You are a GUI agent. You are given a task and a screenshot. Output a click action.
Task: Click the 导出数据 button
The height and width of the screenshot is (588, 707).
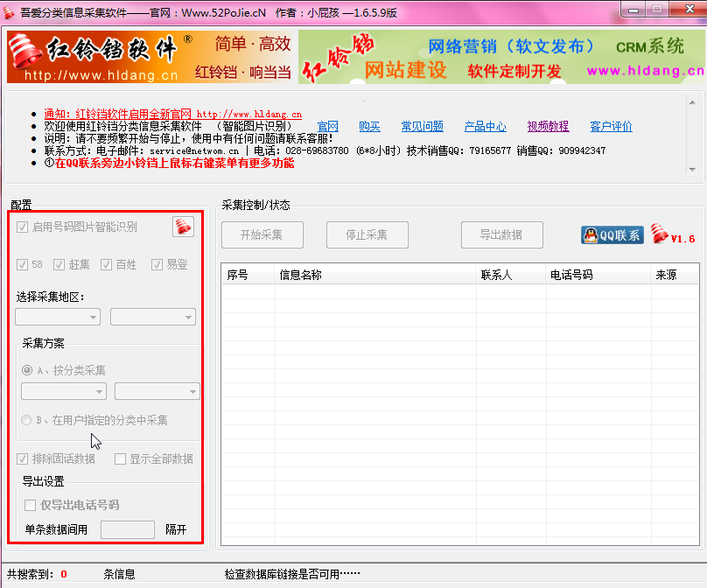coord(502,234)
